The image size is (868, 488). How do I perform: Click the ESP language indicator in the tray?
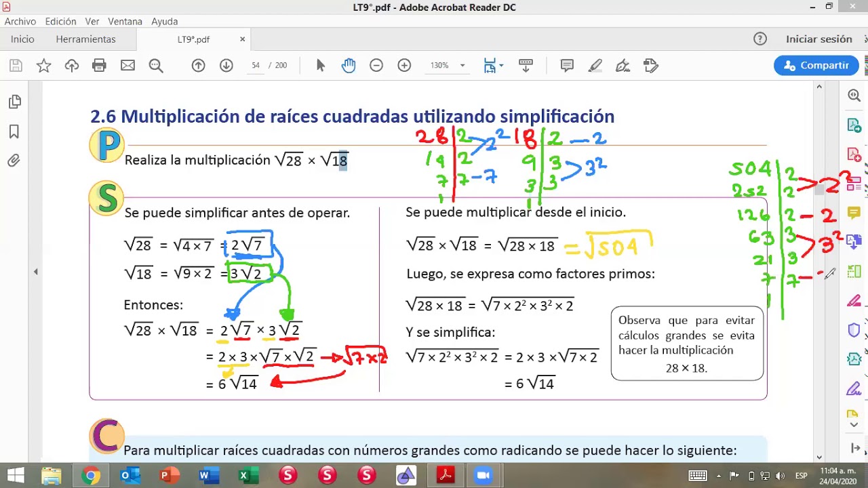[801, 476]
